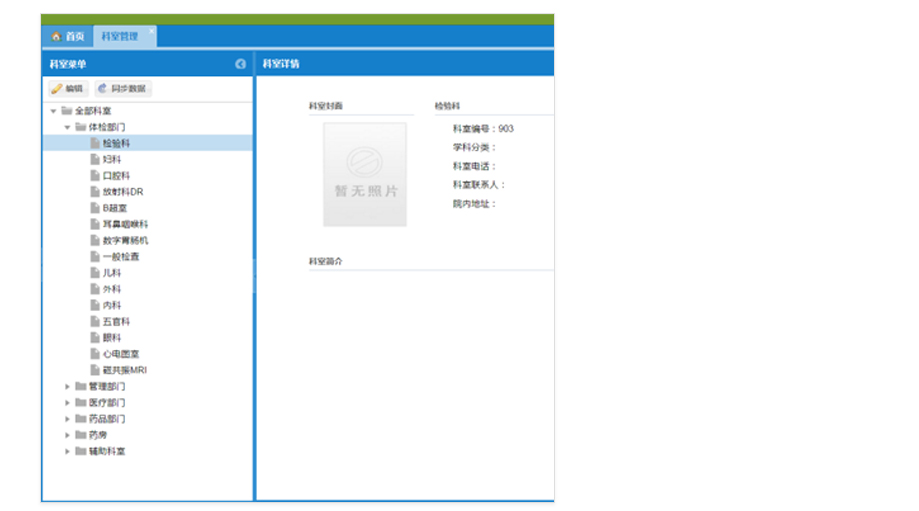Click the pencil 编辑 icon
This screenshot has height=511, width=919.
(x=57, y=89)
